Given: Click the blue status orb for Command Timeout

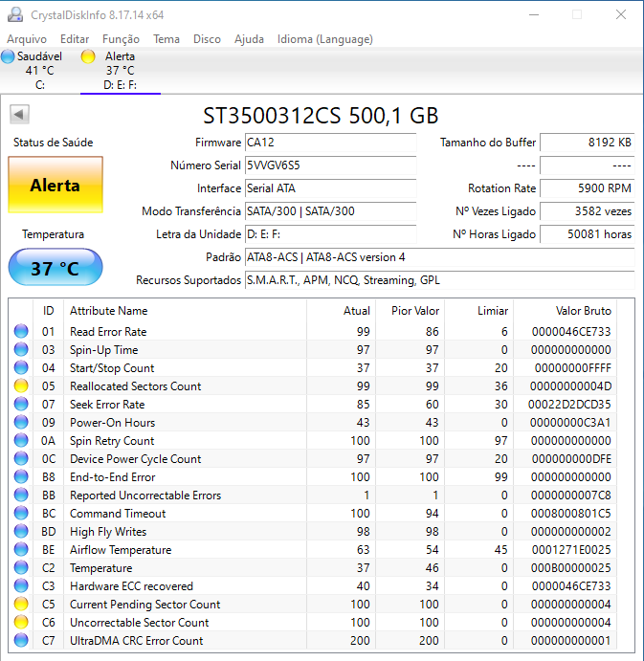Looking at the screenshot, I should click(x=21, y=513).
